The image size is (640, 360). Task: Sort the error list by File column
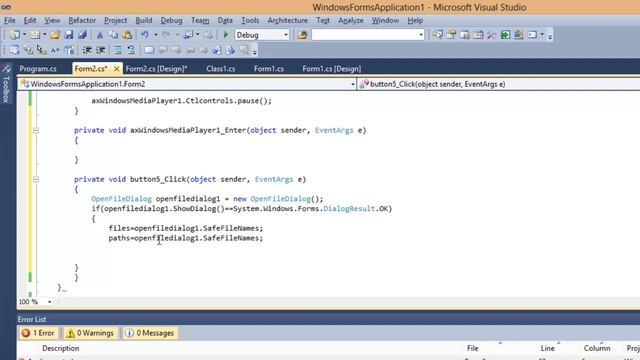(x=472, y=348)
